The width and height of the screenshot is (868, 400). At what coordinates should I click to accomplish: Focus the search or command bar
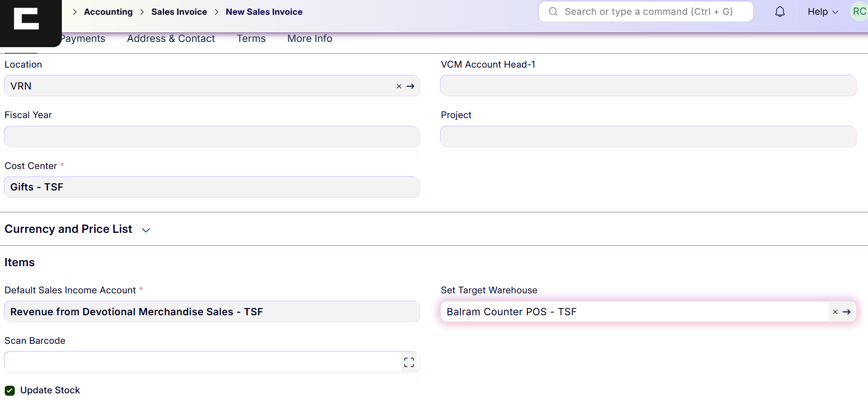click(x=647, y=12)
